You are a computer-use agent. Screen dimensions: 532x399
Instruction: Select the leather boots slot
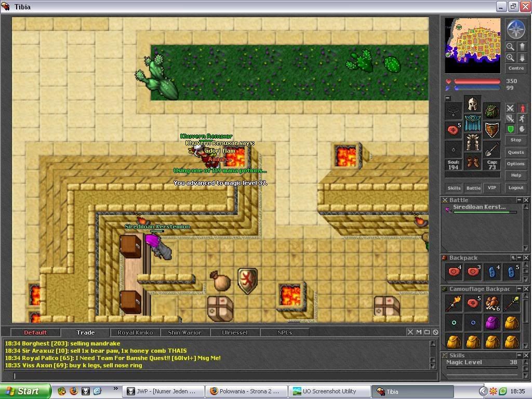click(472, 162)
